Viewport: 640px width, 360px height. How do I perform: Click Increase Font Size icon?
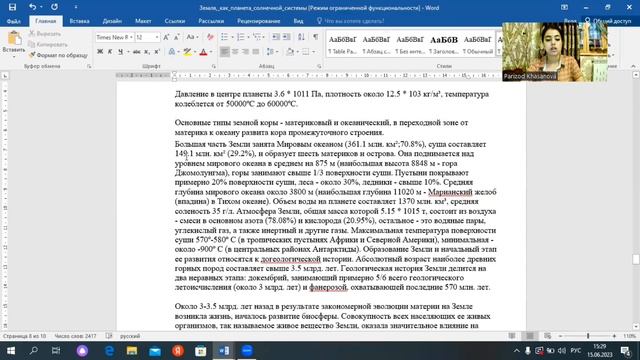[166, 37]
